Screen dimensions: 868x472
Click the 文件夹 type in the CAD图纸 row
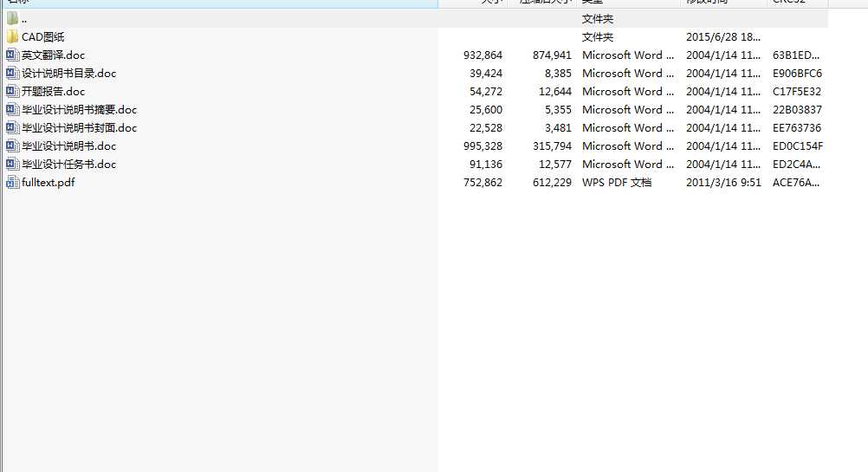(598, 37)
